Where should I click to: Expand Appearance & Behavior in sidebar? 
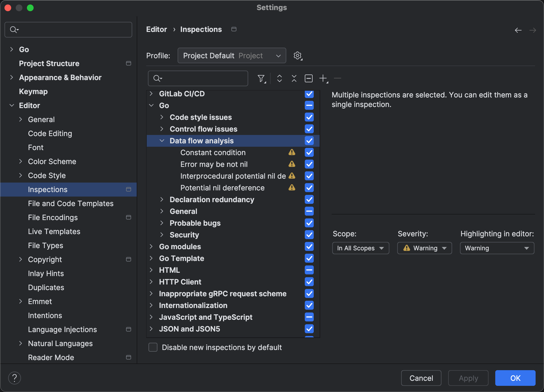pyautogui.click(x=11, y=78)
